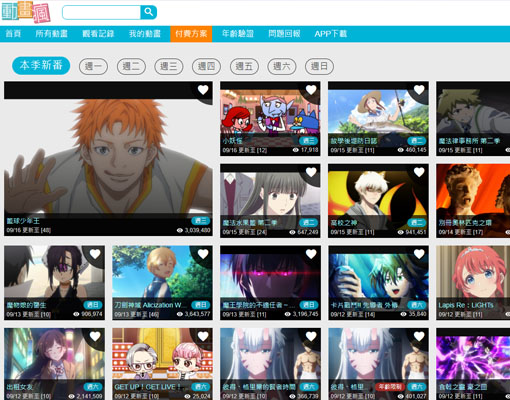This screenshot has width=510, height=400.
Task: Open 所有動畫 in the navigation bar
Action: pyautogui.click(x=51, y=34)
